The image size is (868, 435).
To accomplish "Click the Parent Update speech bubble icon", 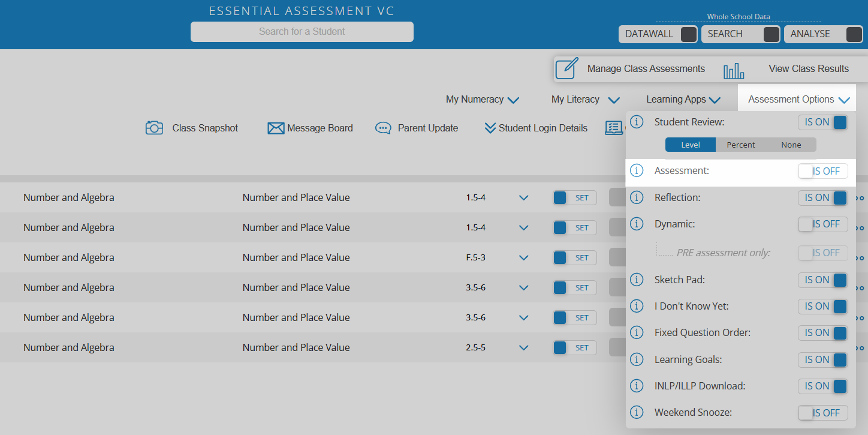I will click(383, 128).
